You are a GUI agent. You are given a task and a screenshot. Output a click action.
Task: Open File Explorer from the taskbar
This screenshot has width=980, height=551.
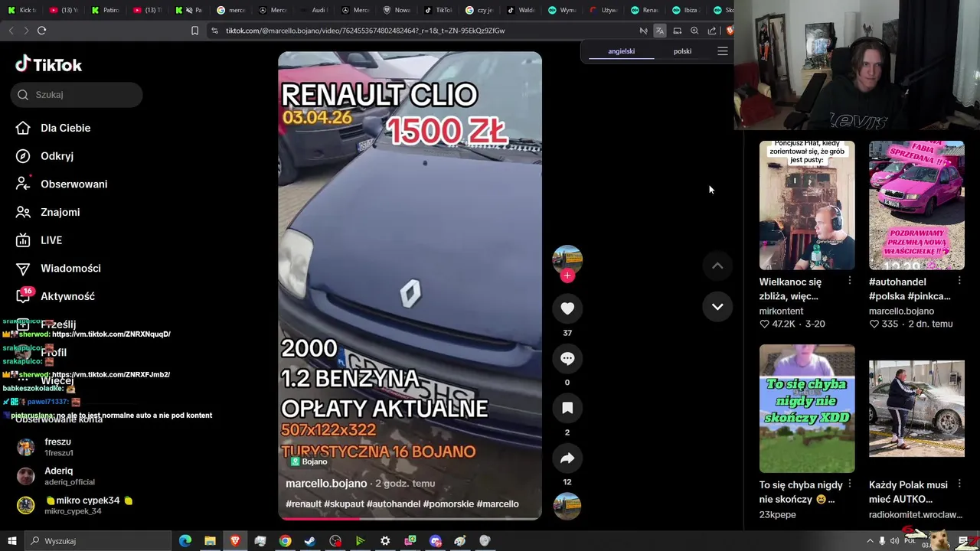pos(210,541)
